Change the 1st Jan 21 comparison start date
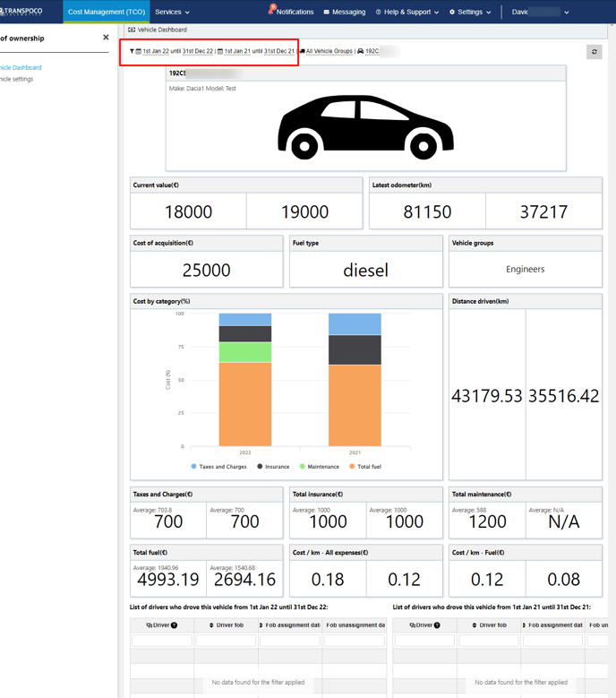 point(237,51)
